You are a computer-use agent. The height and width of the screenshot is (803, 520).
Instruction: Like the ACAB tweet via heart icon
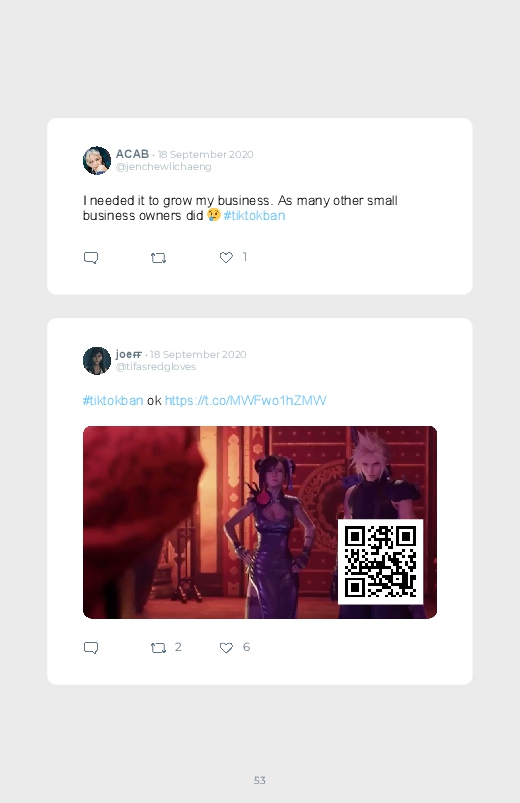coord(226,258)
